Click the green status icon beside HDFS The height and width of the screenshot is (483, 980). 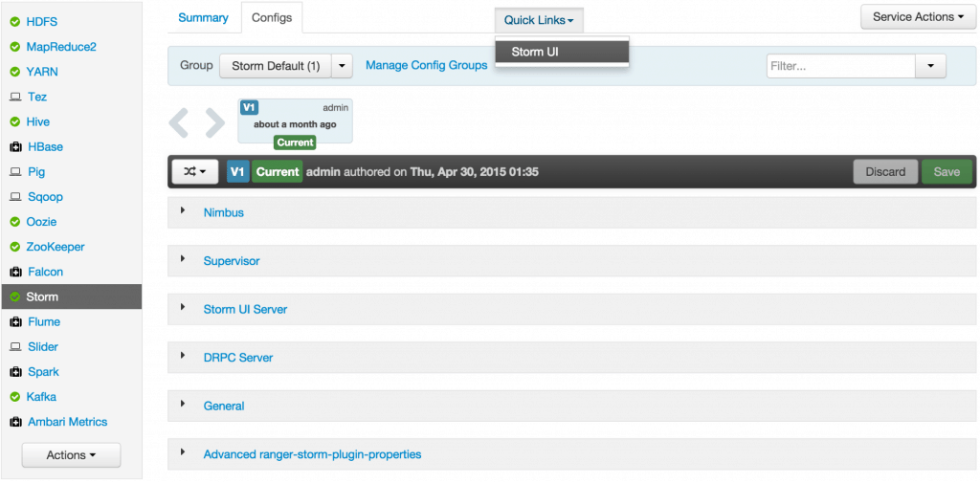click(15, 22)
